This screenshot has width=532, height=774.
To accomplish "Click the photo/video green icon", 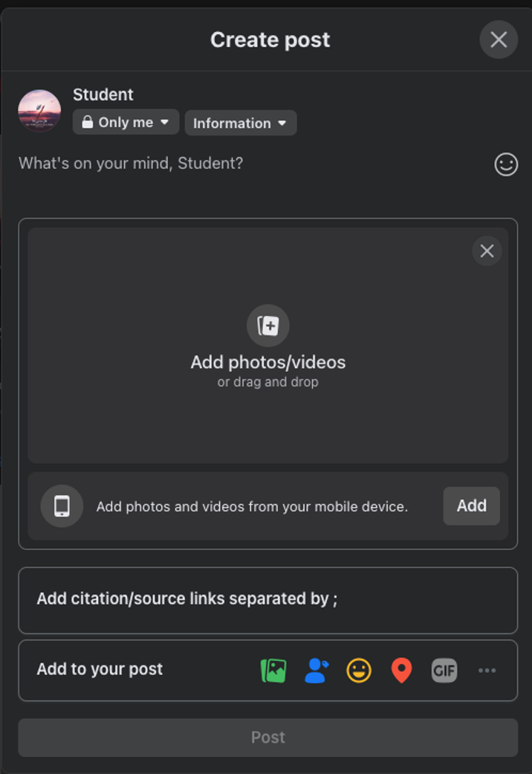I will click(273, 671).
